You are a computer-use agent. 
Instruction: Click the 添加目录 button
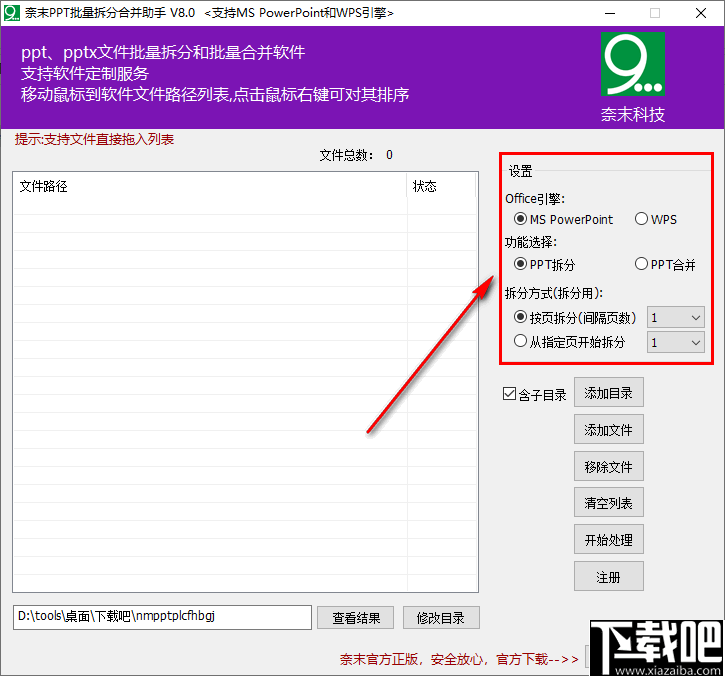click(608, 393)
